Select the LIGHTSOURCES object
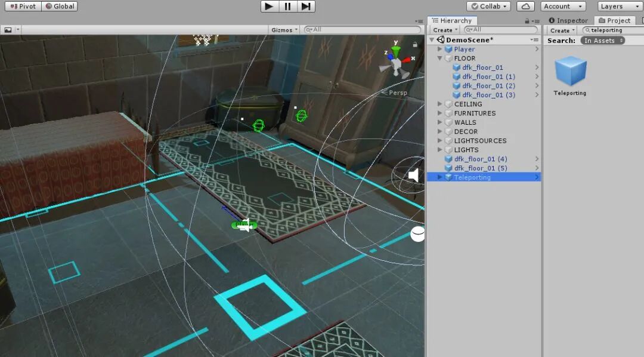 click(480, 141)
